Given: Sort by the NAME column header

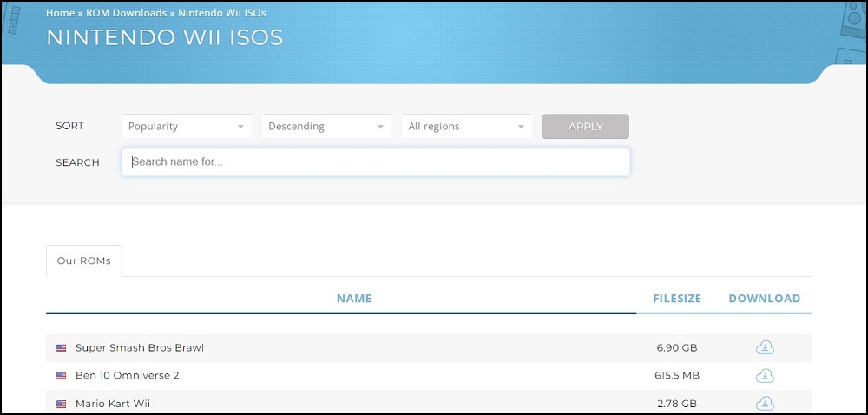Looking at the screenshot, I should (354, 299).
